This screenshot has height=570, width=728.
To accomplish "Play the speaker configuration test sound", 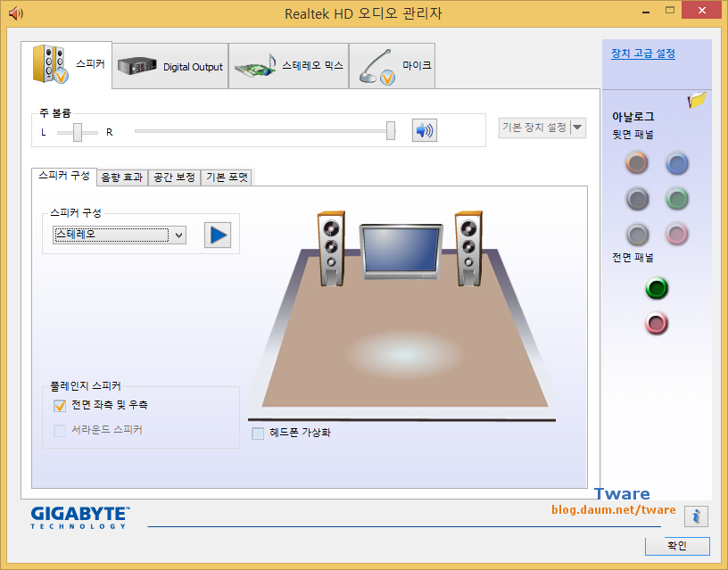I will [218, 235].
